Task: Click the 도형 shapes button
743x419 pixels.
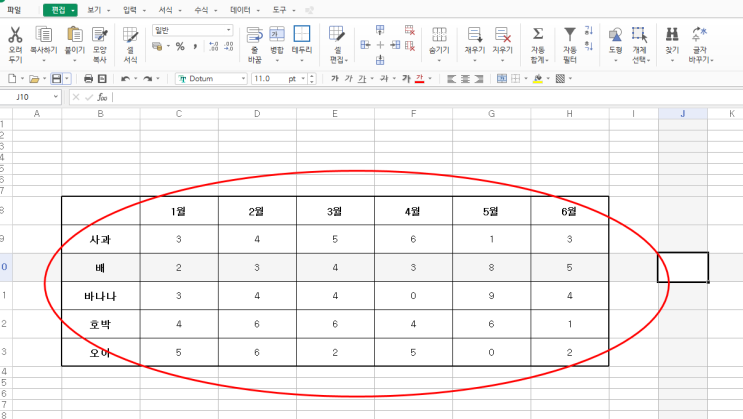Action: 615,44
